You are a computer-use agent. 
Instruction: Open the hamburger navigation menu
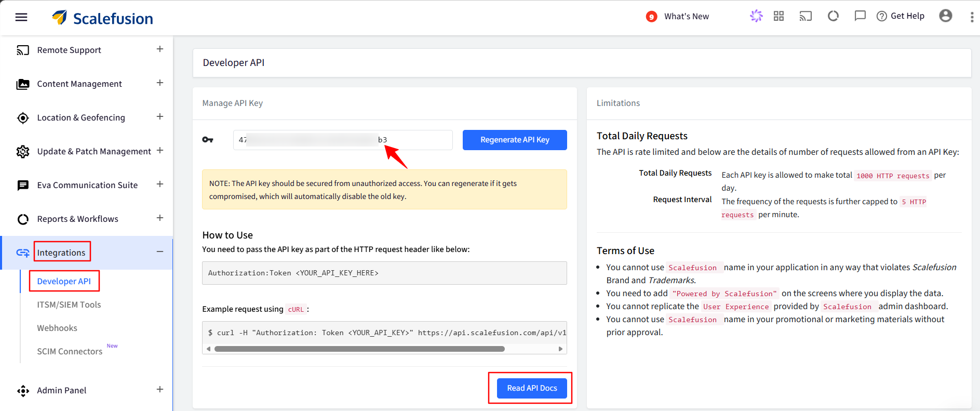pos(21,17)
